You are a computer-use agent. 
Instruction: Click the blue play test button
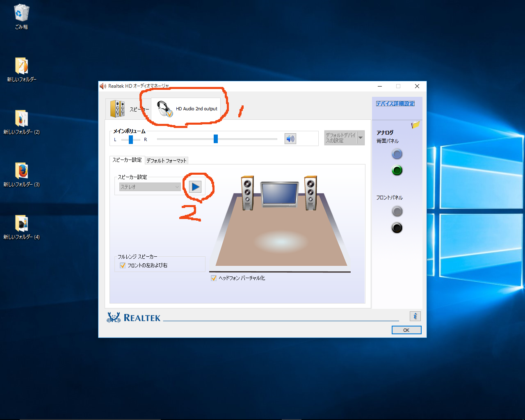(x=196, y=187)
